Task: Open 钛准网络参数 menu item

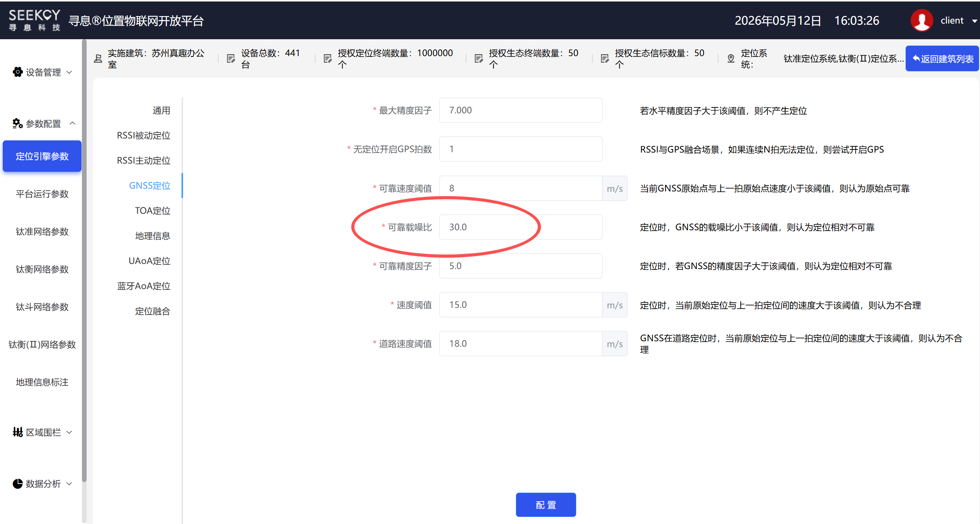Action: tap(42, 231)
